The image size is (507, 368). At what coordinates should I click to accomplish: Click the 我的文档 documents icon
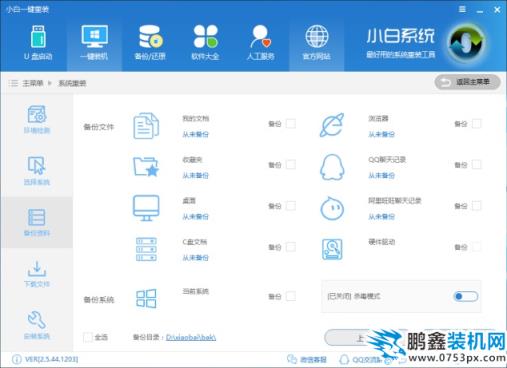tap(146, 126)
